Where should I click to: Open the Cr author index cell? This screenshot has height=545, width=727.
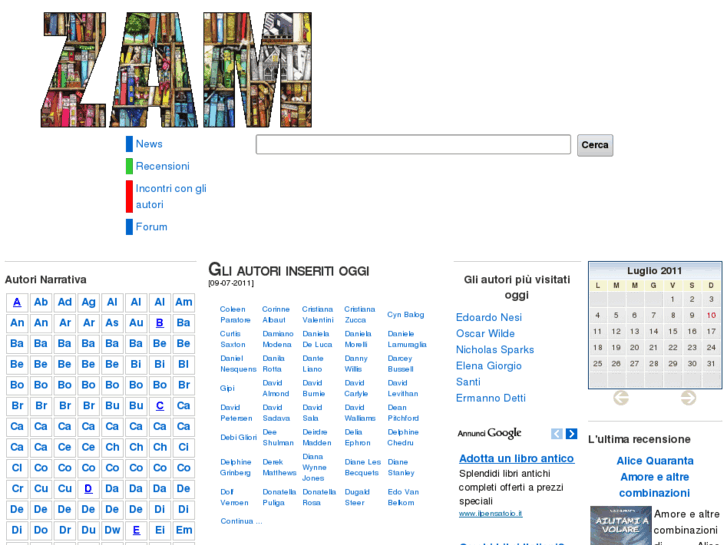point(17,488)
